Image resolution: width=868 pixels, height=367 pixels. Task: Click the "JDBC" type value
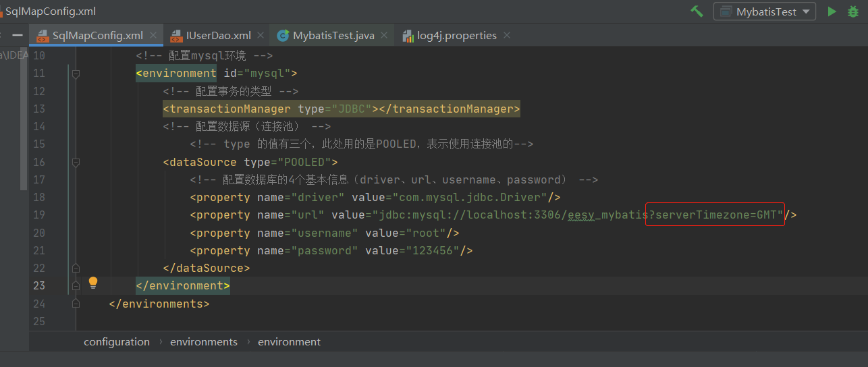coord(352,109)
